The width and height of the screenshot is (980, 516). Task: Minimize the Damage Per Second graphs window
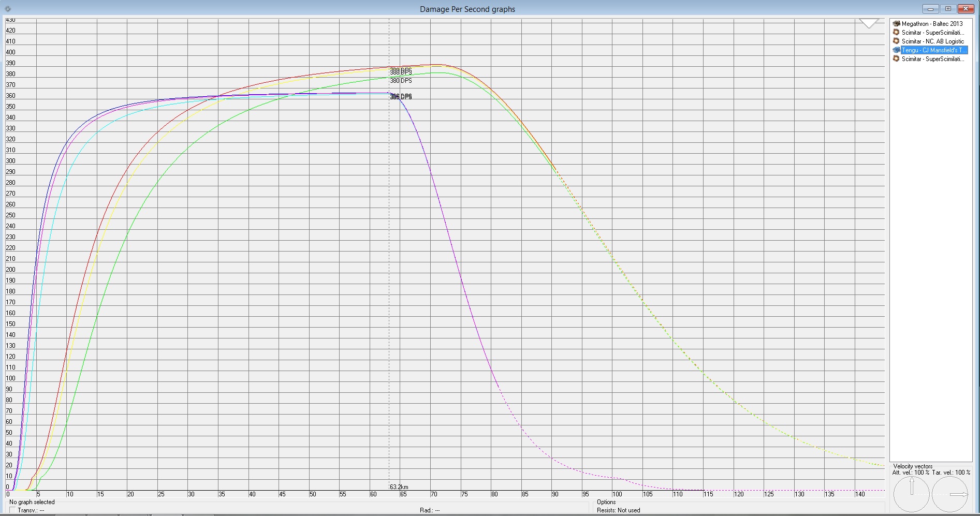[x=930, y=9]
